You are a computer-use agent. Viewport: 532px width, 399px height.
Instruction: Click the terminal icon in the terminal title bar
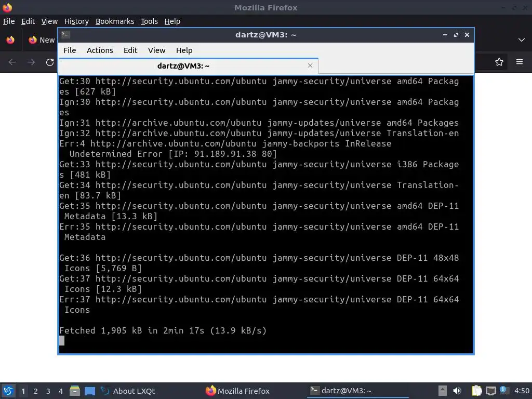click(x=65, y=35)
